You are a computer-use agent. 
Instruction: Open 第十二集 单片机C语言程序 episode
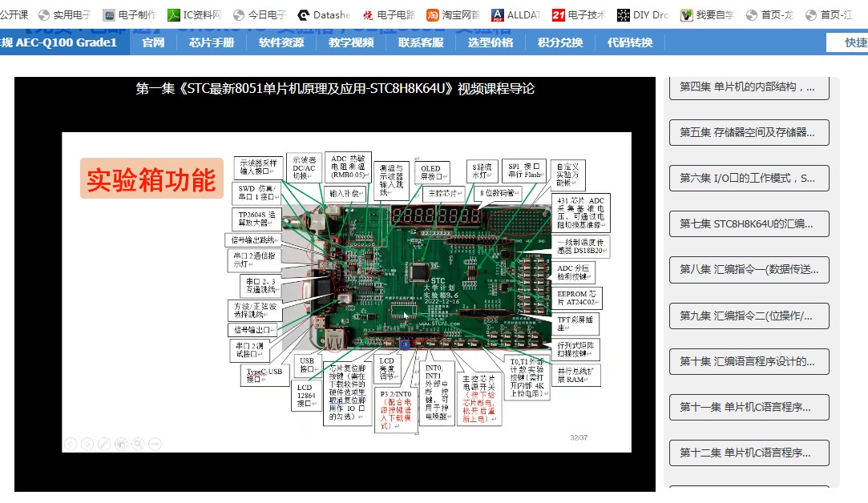pyautogui.click(x=748, y=453)
